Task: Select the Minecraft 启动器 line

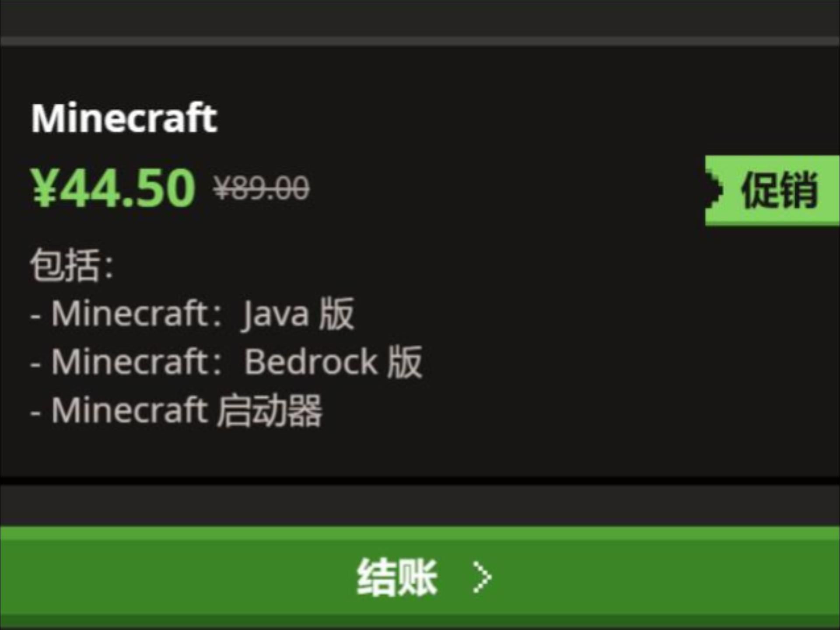Action: point(176,410)
